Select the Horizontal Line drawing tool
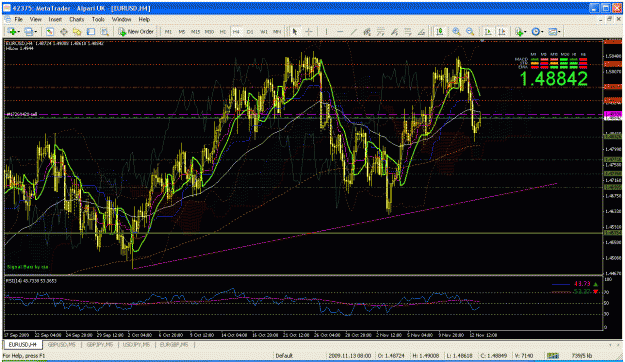 tap(340, 31)
